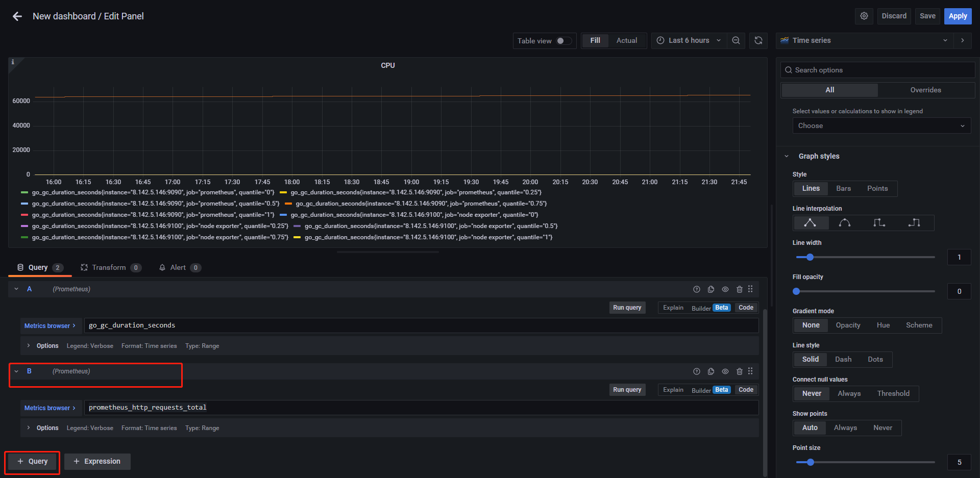The image size is (980, 478).
Task: Open the Last 6 hours time picker
Action: [x=688, y=40]
